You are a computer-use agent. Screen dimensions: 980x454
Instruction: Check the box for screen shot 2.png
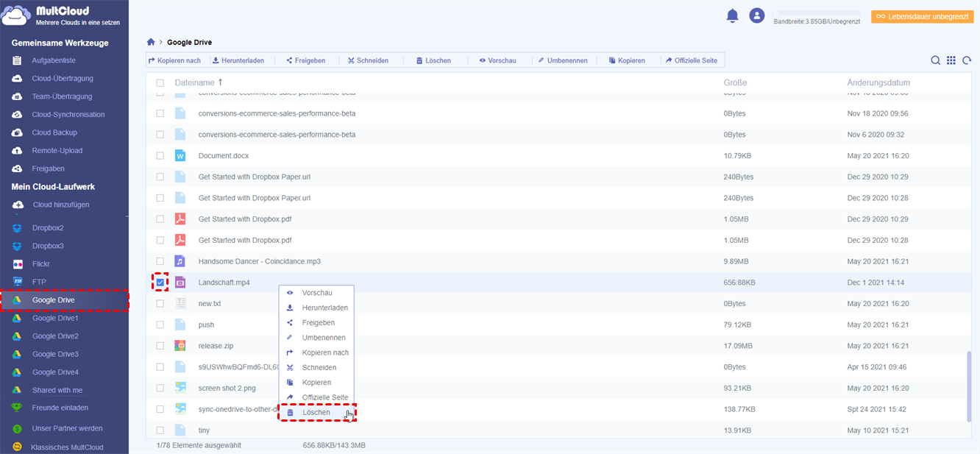[160, 388]
